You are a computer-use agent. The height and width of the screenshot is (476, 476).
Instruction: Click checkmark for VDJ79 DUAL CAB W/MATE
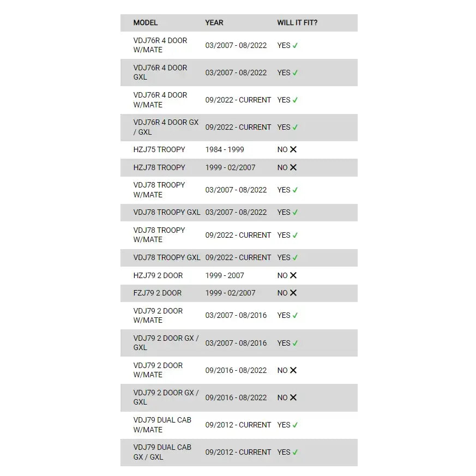(x=295, y=425)
